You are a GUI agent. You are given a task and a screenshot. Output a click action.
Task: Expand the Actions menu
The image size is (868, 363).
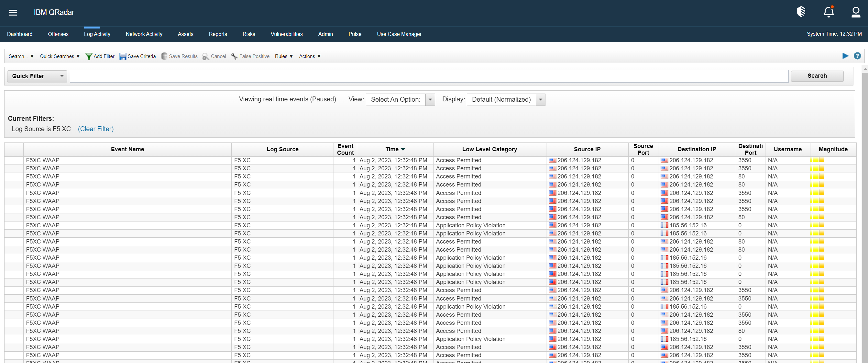point(309,56)
